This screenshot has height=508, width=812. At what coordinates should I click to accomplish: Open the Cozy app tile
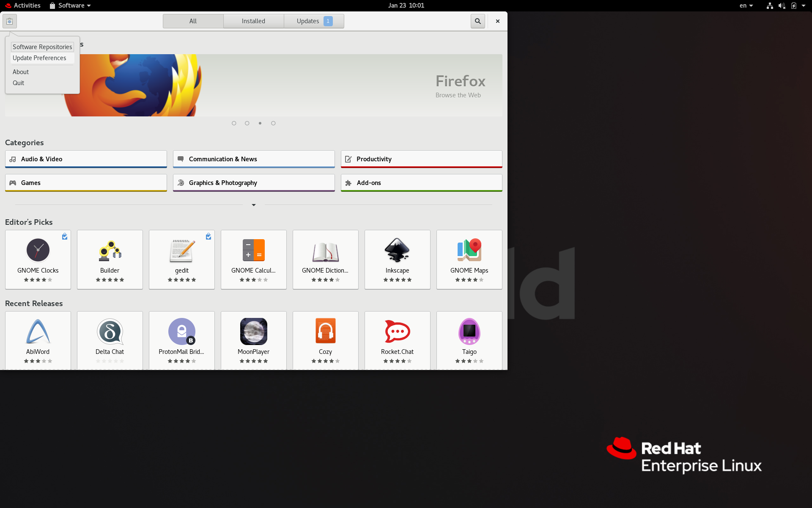326,340
